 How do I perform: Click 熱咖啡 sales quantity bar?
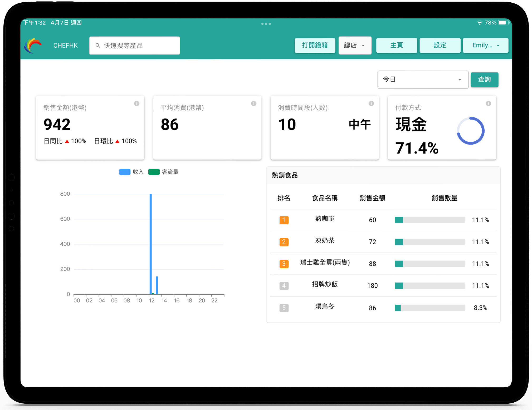pyautogui.click(x=430, y=220)
